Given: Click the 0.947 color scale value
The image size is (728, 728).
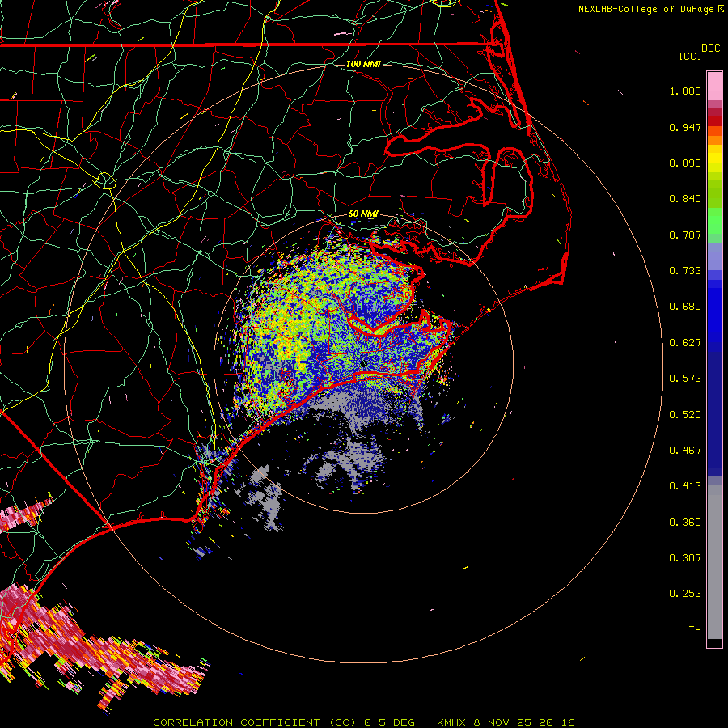Looking at the screenshot, I should tap(685, 127).
